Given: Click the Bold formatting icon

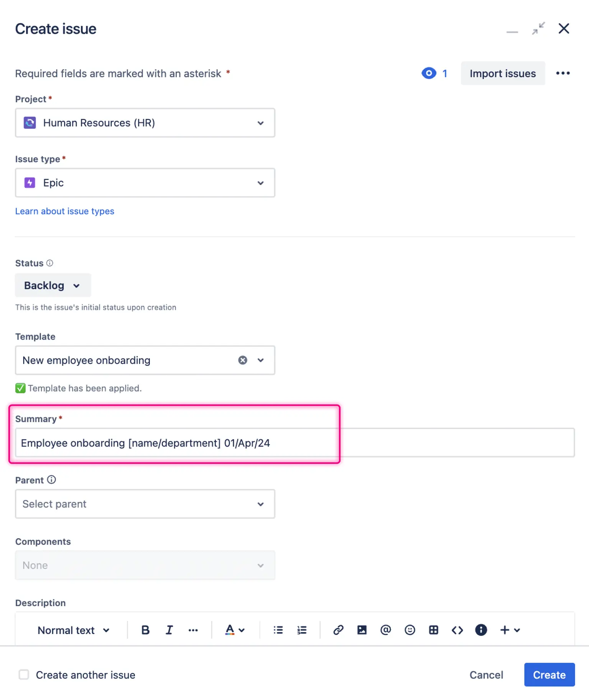Looking at the screenshot, I should tap(145, 630).
